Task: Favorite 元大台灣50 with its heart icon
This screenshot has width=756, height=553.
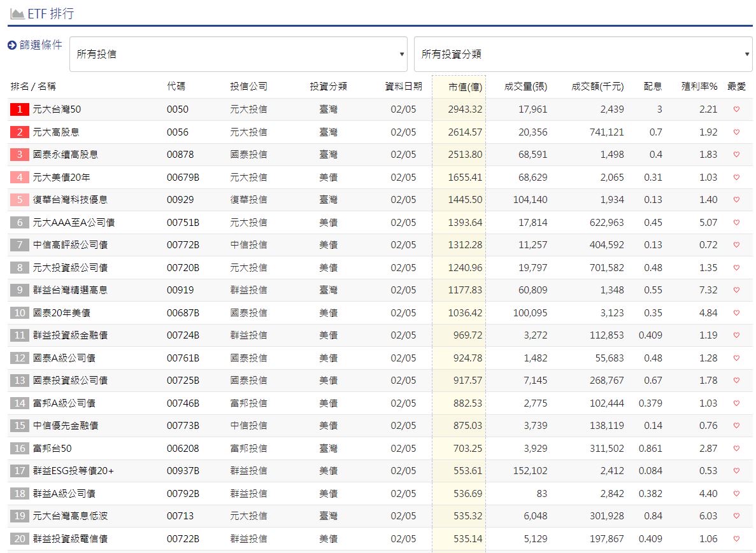Action: [736, 109]
